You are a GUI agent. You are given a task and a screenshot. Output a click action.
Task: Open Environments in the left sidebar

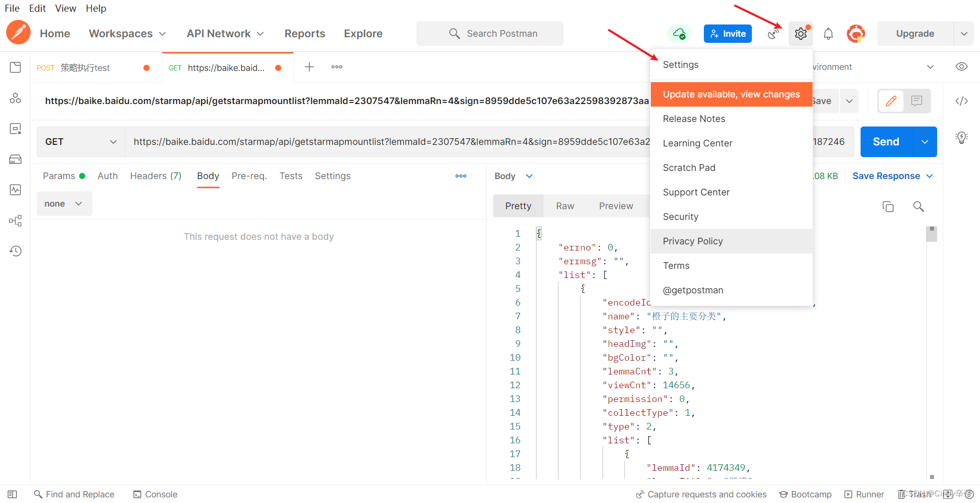pyautogui.click(x=15, y=129)
